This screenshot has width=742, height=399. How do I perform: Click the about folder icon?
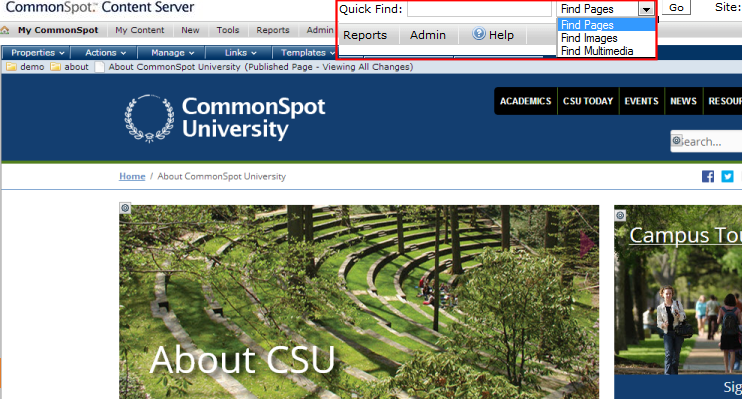(x=55, y=67)
